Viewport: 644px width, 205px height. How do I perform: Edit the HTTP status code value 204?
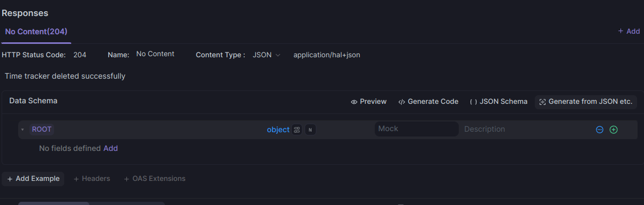coord(80,55)
